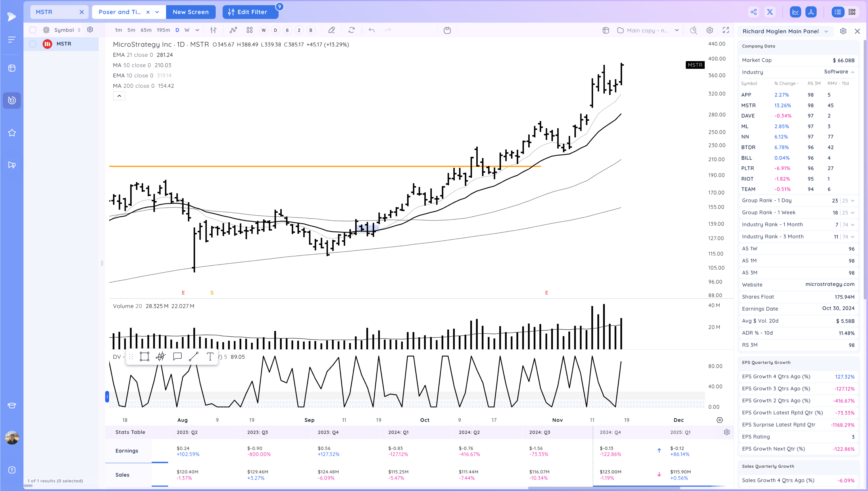Expand the Poser and Ti... screen dropdown
The width and height of the screenshot is (868, 491).
tap(157, 12)
